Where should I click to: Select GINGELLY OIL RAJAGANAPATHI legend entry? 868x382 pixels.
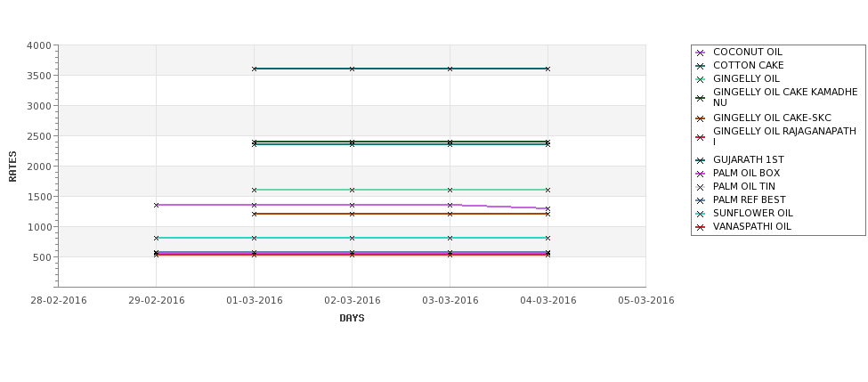point(776,137)
